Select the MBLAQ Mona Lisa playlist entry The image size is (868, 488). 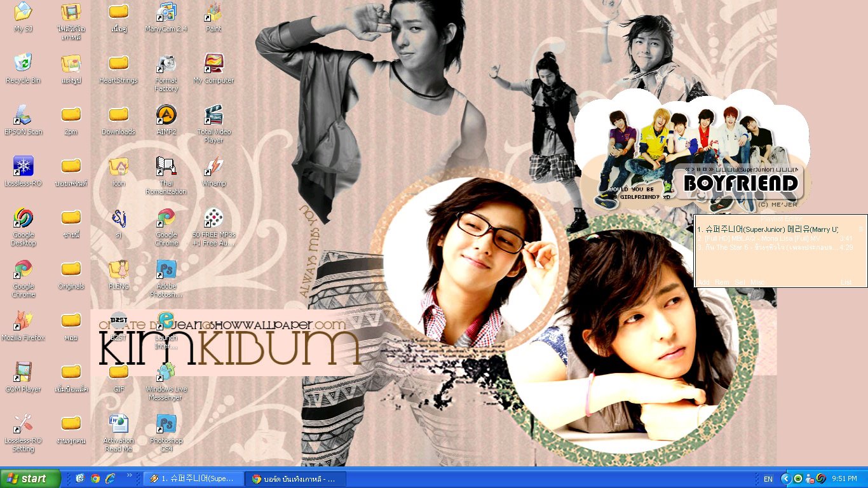[x=776, y=238]
